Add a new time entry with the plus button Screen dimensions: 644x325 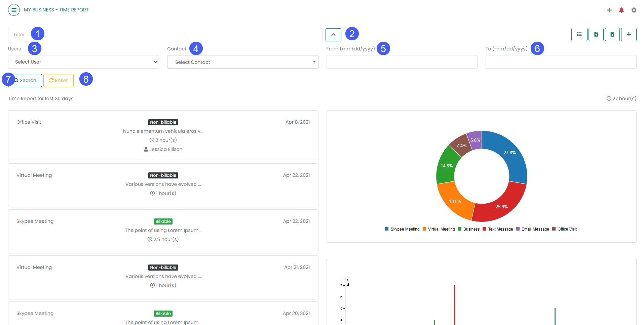tap(629, 34)
